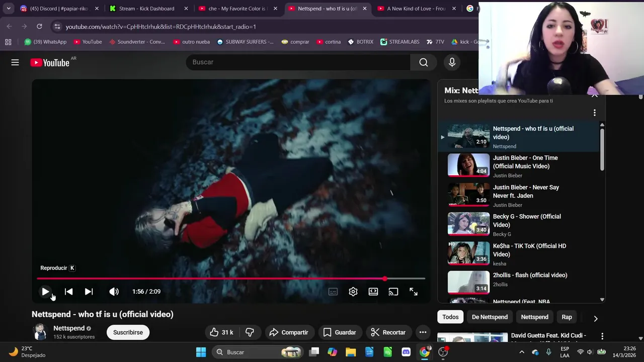Save video with Guardar button
Image resolution: width=644 pixels, height=362 pixels.
coord(340,332)
